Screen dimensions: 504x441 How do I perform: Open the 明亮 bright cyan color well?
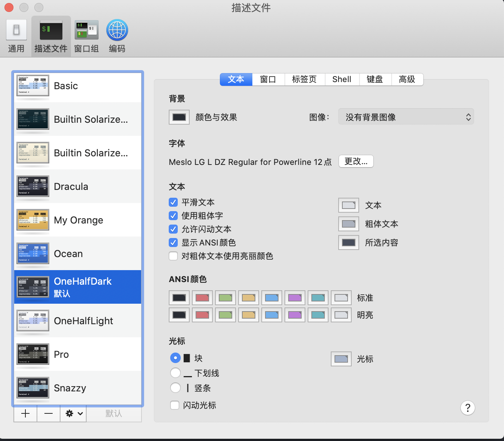pos(318,315)
